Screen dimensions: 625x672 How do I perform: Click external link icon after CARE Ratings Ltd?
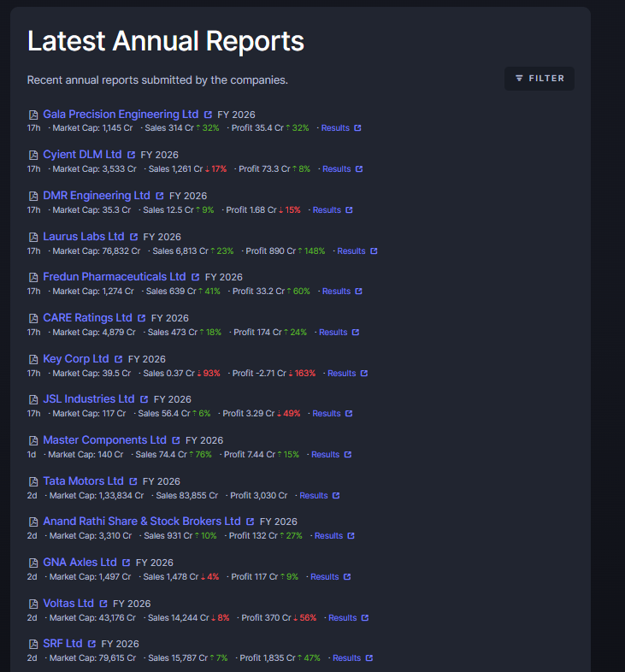(141, 319)
